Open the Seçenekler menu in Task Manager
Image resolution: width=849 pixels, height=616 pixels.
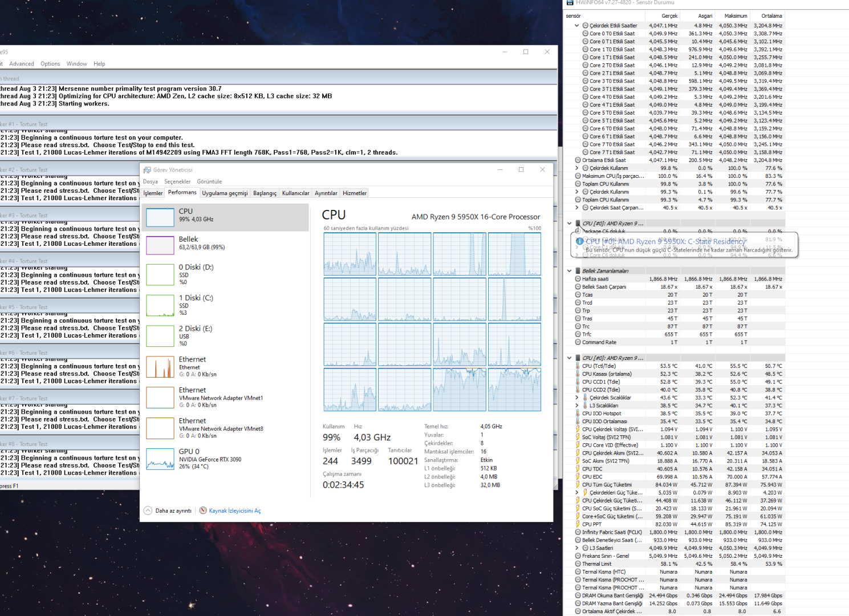click(x=177, y=181)
